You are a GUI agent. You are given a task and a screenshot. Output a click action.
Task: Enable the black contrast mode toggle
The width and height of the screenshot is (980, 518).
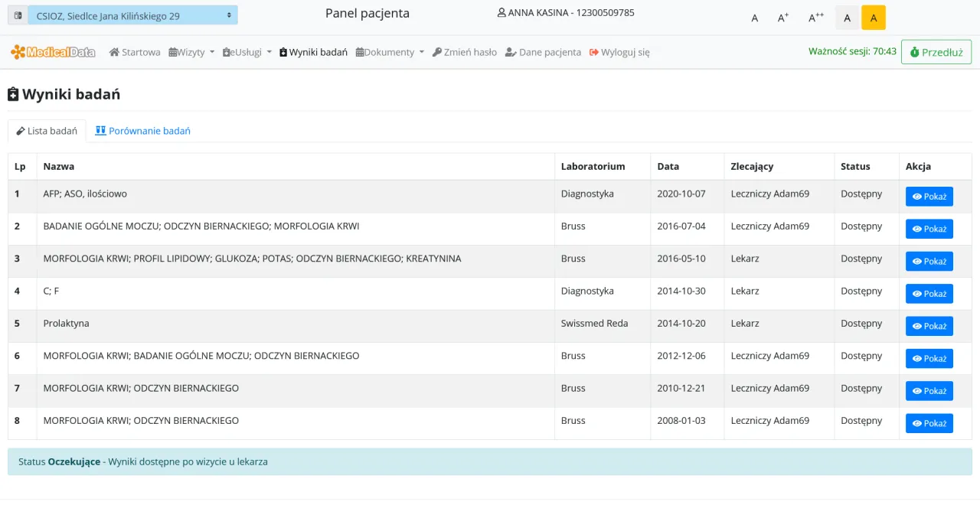pos(847,17)
